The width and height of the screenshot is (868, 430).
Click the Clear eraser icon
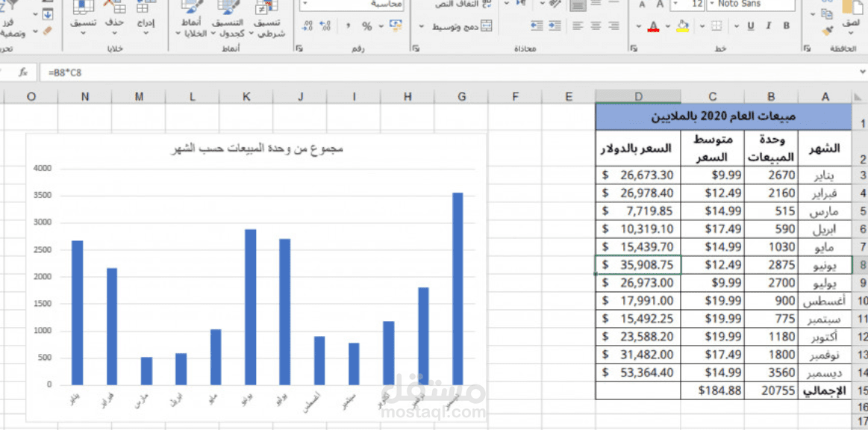(49, 31)
